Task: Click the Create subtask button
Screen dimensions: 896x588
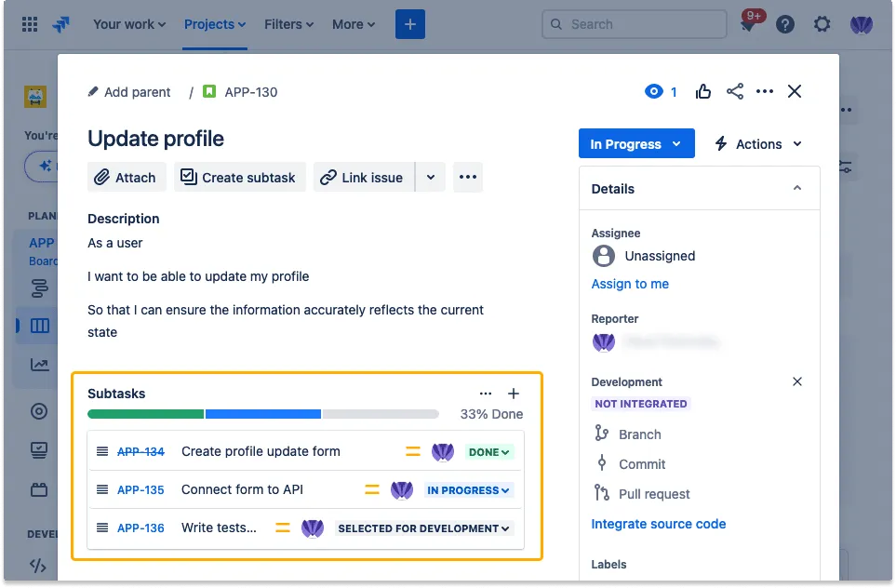Action: 239,177
